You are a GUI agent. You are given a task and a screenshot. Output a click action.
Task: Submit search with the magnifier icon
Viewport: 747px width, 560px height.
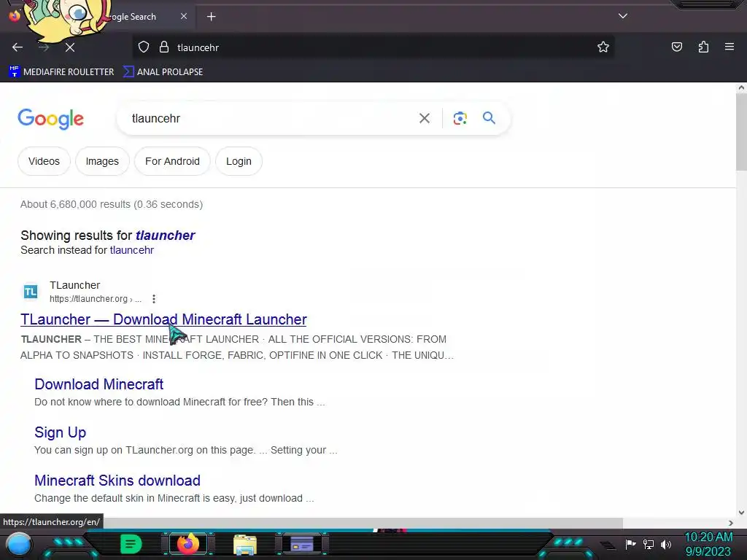[x=489, y=117]
